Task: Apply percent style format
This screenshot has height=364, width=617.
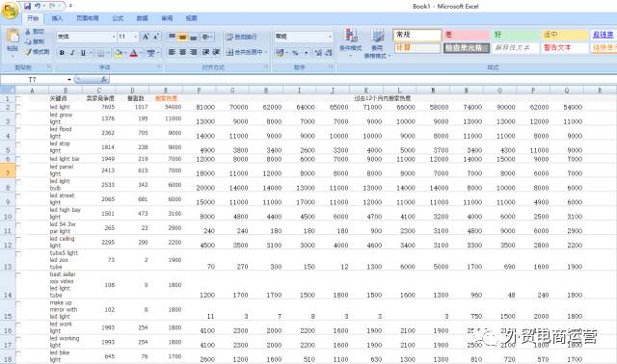Action: coord(295,53)
